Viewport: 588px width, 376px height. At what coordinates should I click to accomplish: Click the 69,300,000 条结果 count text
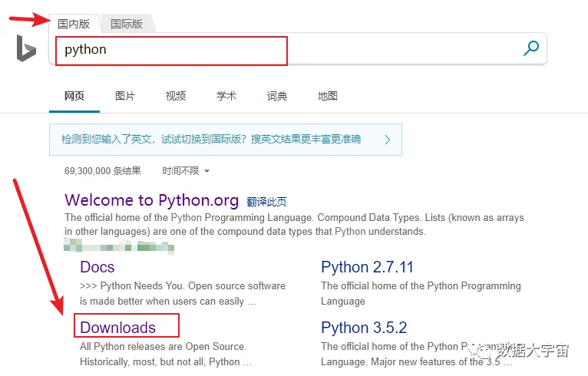[x=102, y=171]
